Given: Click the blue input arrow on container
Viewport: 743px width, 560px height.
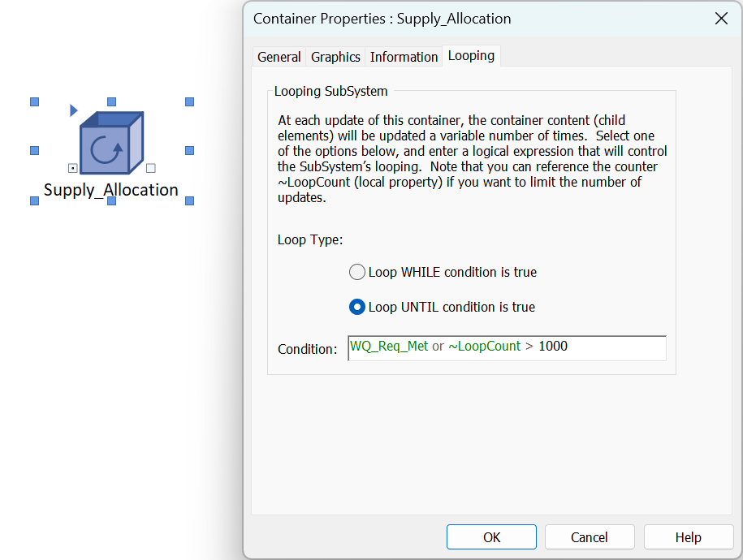Looking at the screenshot, I should click(x=73, y=110).
